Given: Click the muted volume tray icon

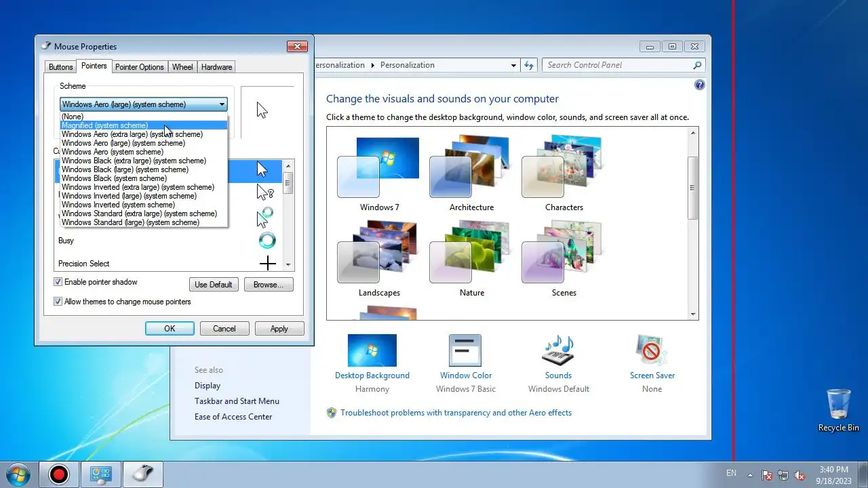Looking at the screenshot, I should click(800, 475).
